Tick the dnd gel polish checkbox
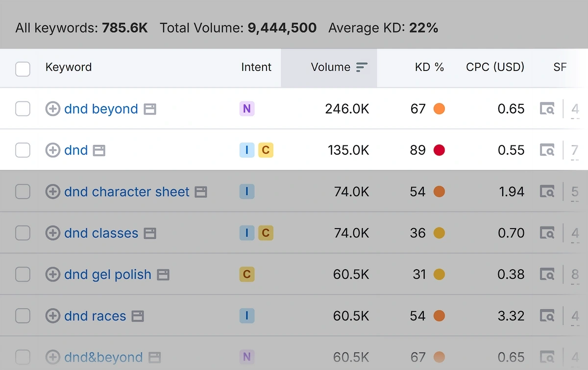588x370 pixels. point(23,275)
